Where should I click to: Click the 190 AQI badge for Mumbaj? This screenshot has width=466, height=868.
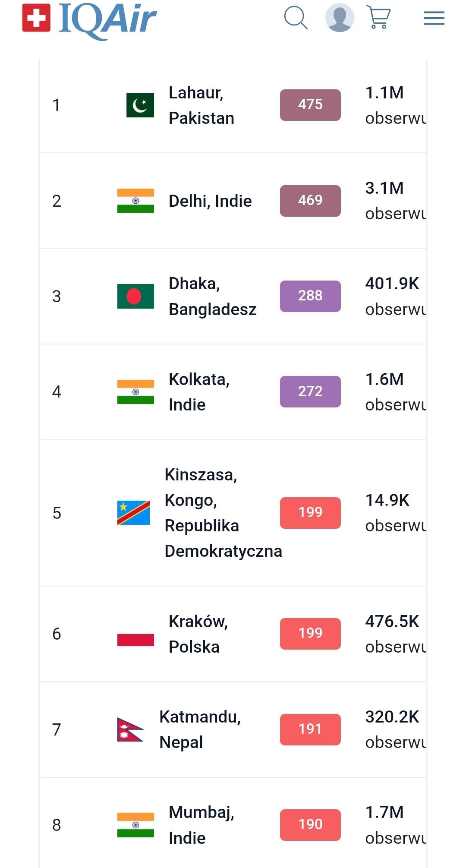(310, 824)
